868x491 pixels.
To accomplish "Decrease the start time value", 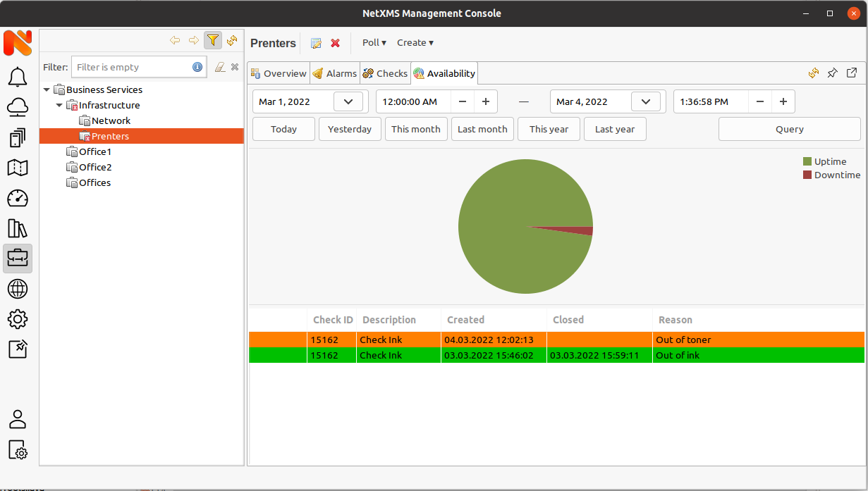I will pos(462,101).
